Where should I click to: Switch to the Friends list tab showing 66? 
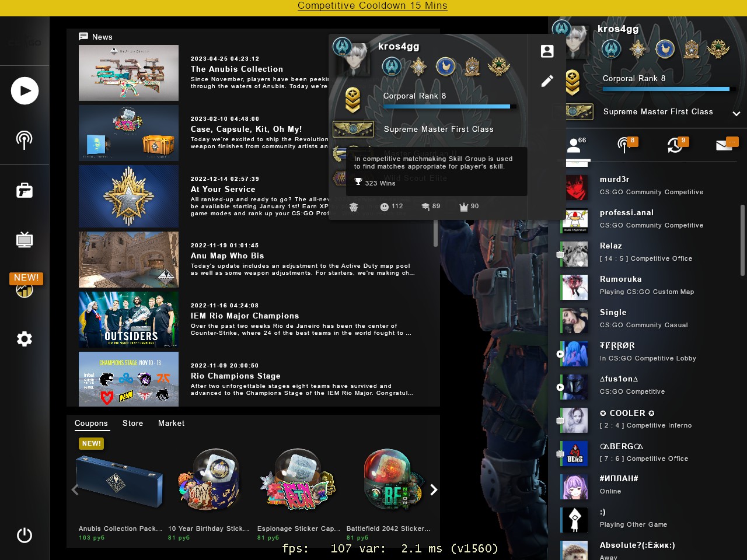tap(576, 145)
